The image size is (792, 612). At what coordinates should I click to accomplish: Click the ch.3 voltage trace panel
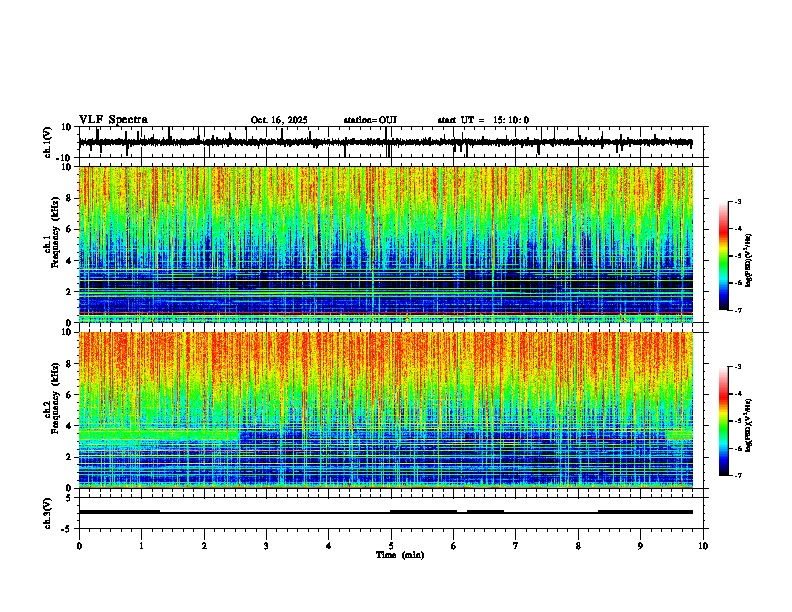(393, 513)
